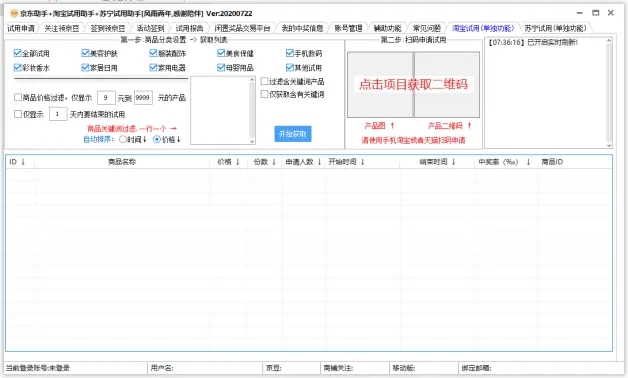Viewport: 628px width, 378px height.
Task: Uncheck the 美食保健 checkbox
Action: pyautogui.click(x=221, y=53)
